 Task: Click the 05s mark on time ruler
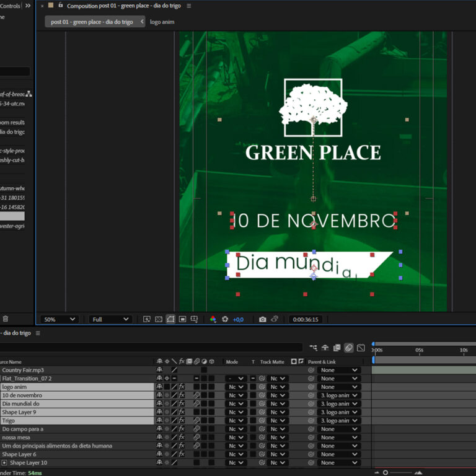(x=420, y=350)
